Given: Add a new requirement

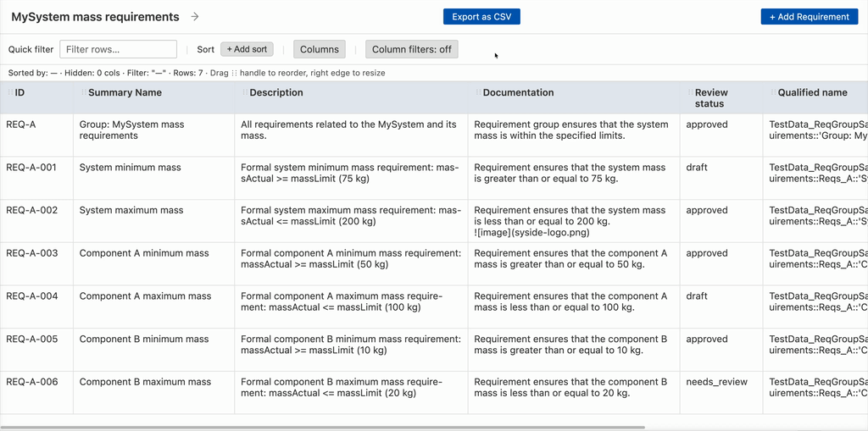Looking at the screenshot, I should (810, 17).
